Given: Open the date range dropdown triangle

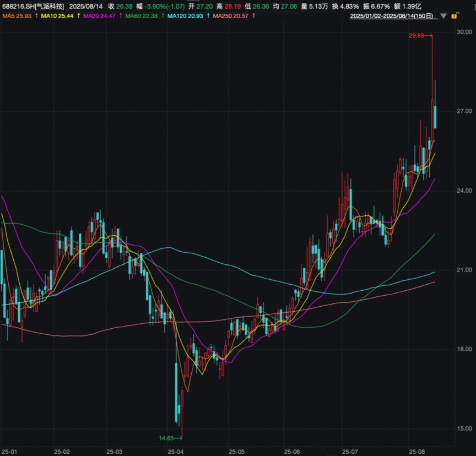Looking at the screenshot, I should [443, 16].
